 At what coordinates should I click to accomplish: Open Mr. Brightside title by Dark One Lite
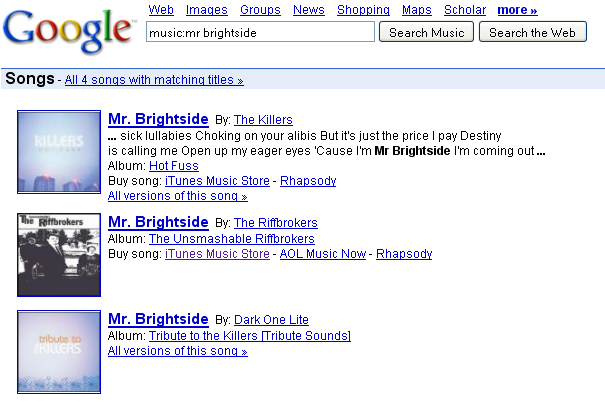(158, 319)
